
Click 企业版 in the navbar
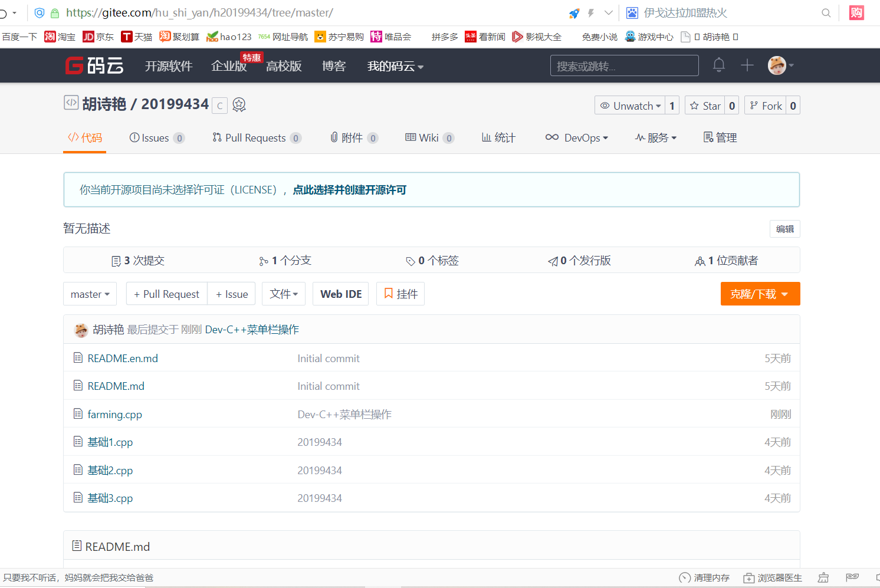pyautogui.click(x=229, y=66)
